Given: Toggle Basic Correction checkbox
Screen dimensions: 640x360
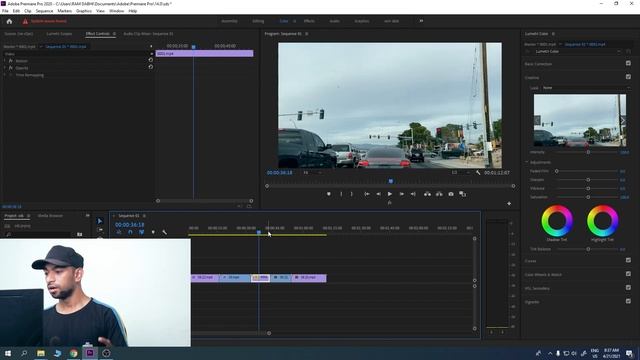Looking at the screenshot, I should [x=628, y=63].
